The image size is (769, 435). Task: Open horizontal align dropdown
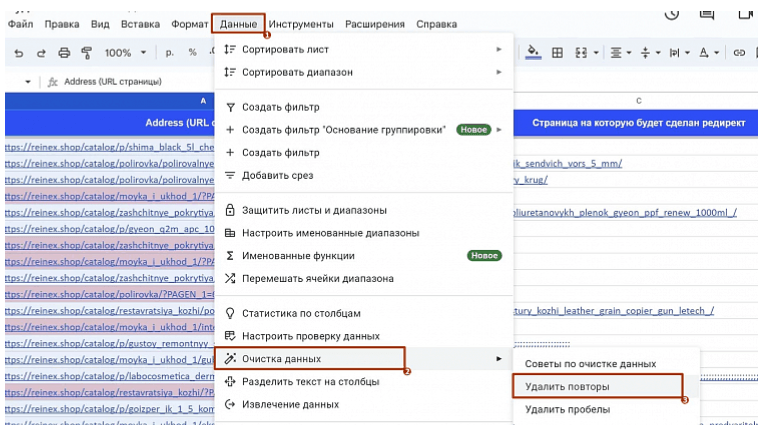pyautogui.click(x=620, y=53)
